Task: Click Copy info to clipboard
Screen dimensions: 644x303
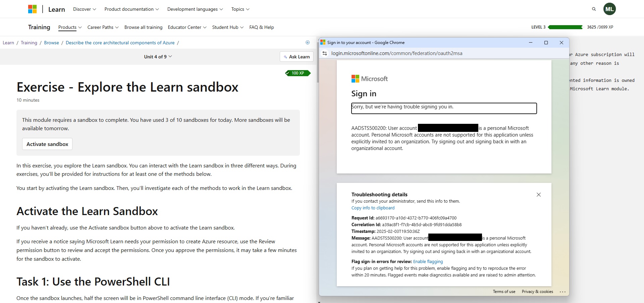Action: pyautogui.click(x=373, y=208)
